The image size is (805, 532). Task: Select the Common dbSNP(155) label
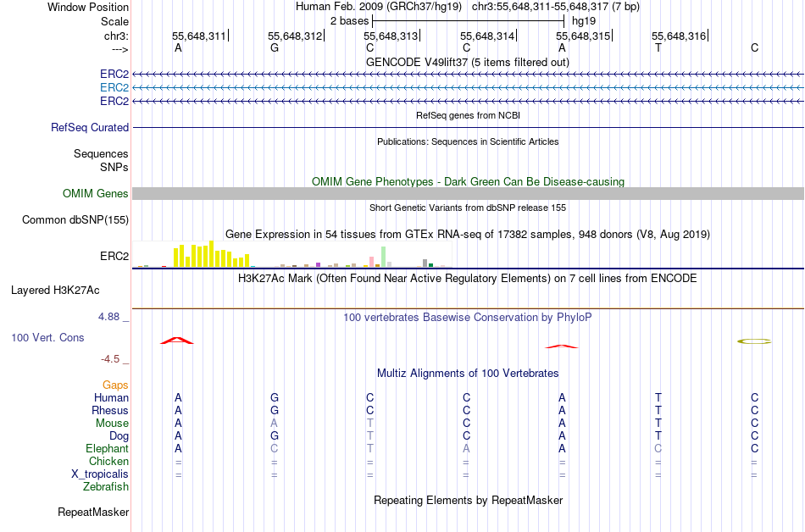[75, 219]
